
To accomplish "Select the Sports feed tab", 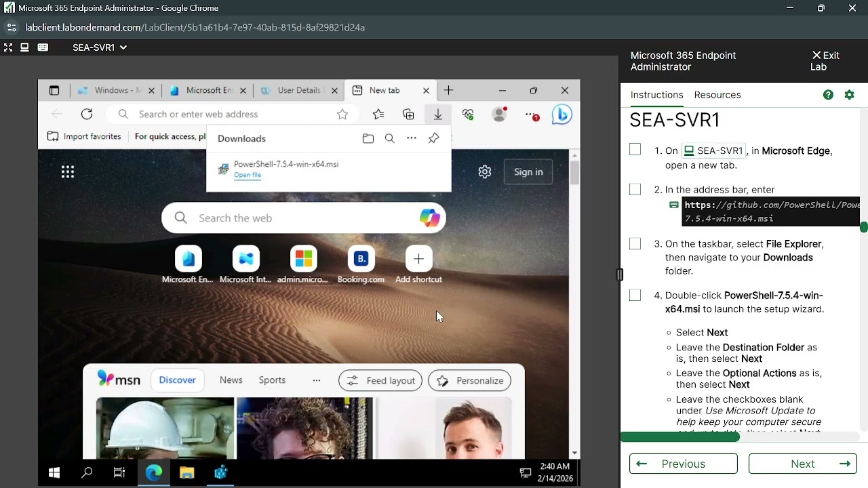I will pos(272,380).
